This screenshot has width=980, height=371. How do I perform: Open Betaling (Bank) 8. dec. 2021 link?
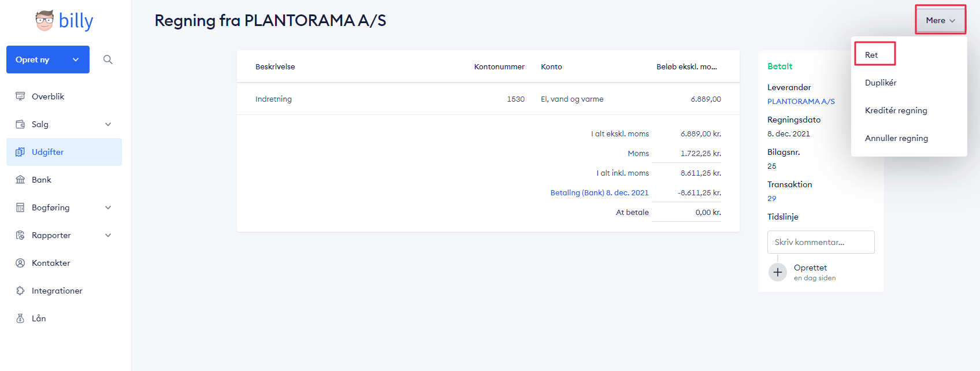[x=599, y=192]
